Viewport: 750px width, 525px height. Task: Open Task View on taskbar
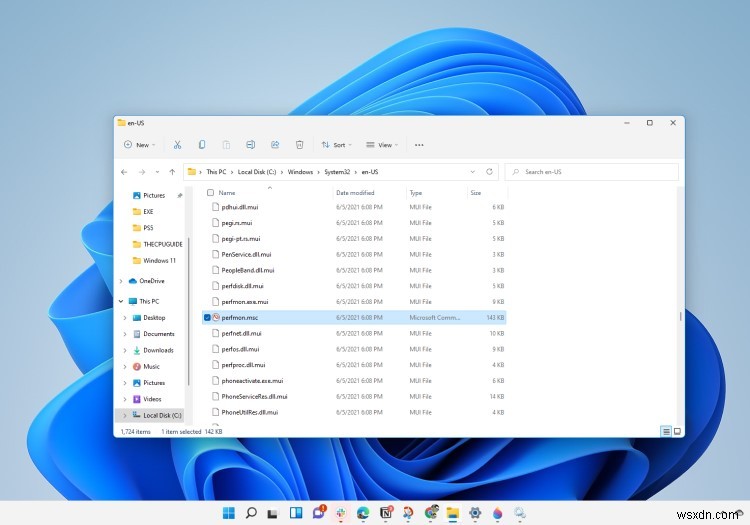(273, 514)
